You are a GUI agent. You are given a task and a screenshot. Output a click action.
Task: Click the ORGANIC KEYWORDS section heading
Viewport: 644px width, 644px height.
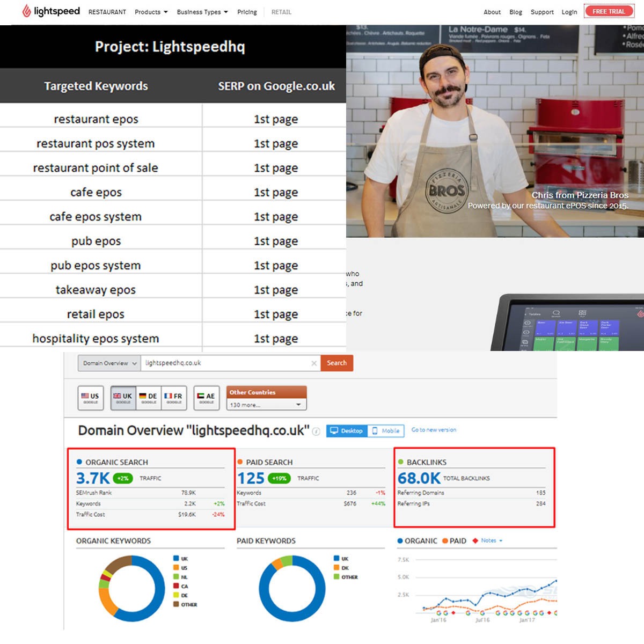click(113, 541)
